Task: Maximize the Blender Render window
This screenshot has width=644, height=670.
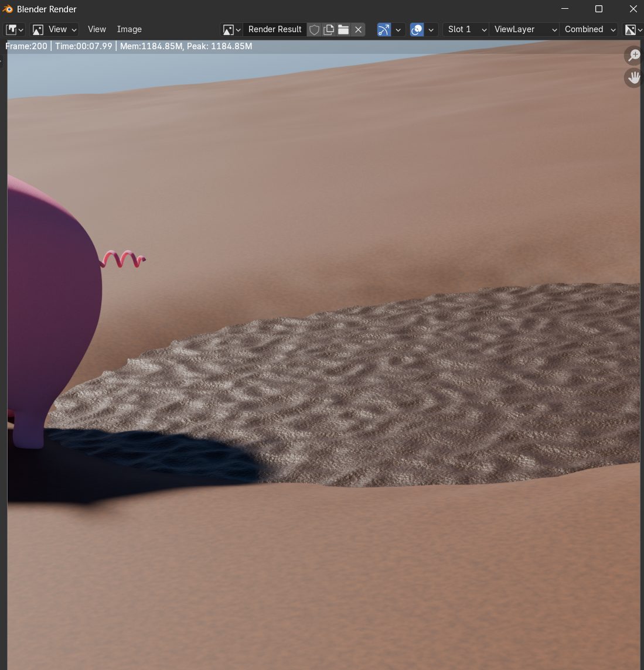Action: (x=599, y=9)
